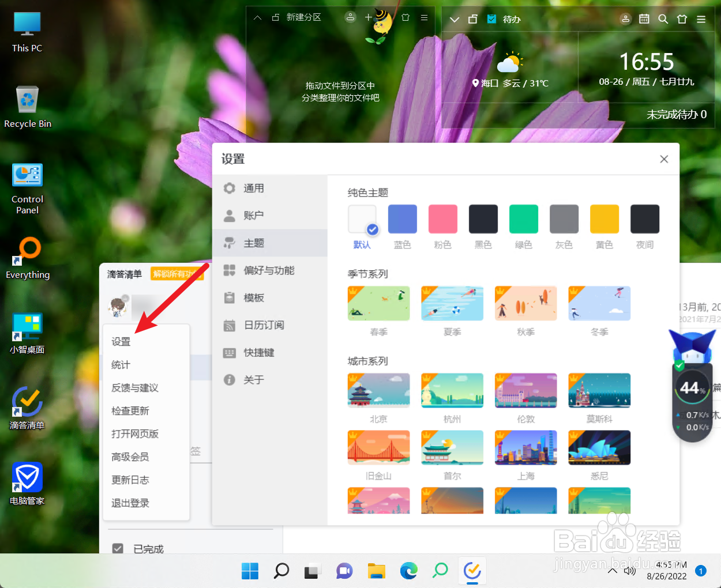Toggle the 已完成 completed checkbox
This screenshot has height=588, width=721.
coord(118,549)
